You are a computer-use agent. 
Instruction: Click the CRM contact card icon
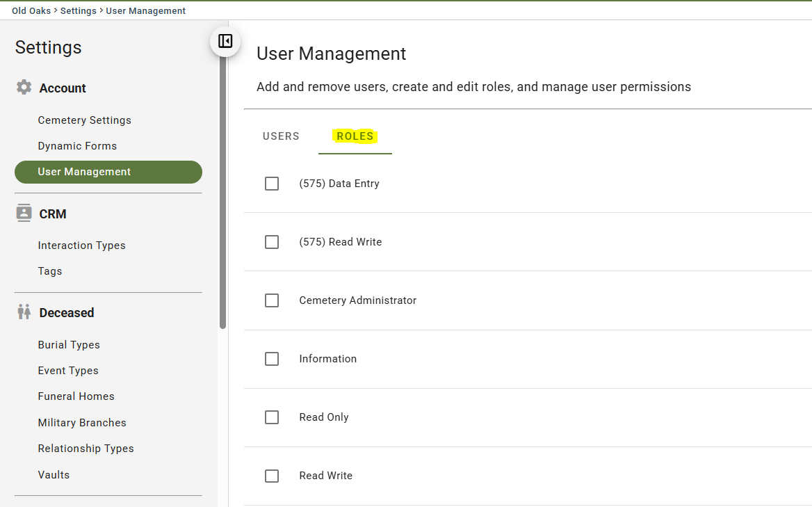(24, 213)
